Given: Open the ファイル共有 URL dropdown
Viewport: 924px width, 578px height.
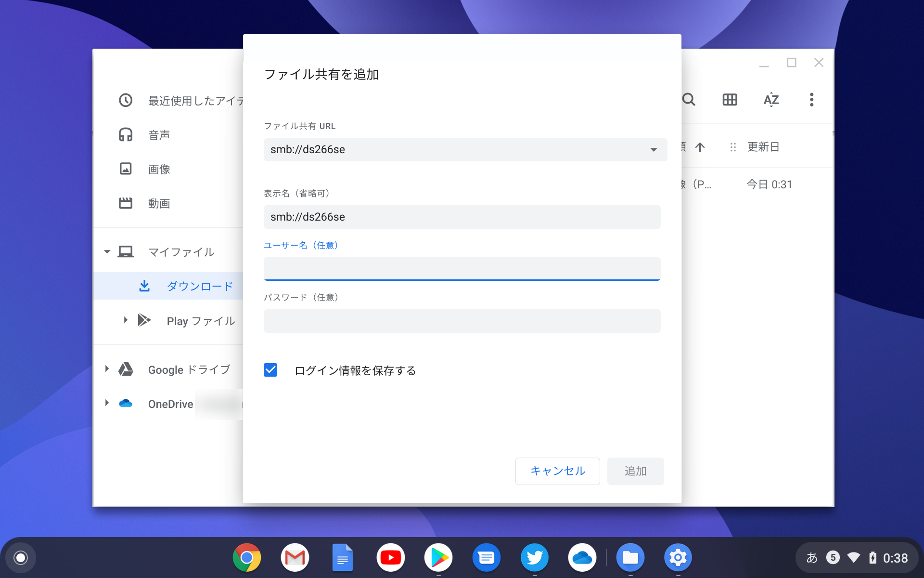Looking at the screenshot, I should [653, 149].
